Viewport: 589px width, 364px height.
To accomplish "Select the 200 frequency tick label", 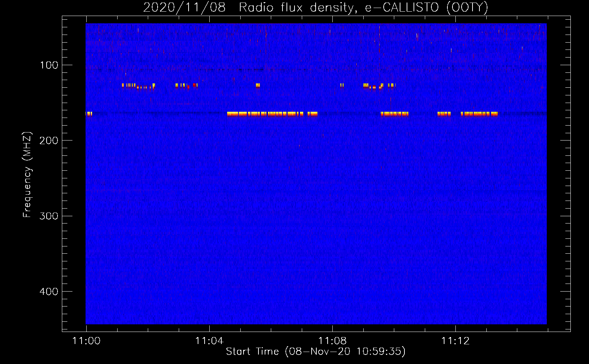I will coord(49,141).
